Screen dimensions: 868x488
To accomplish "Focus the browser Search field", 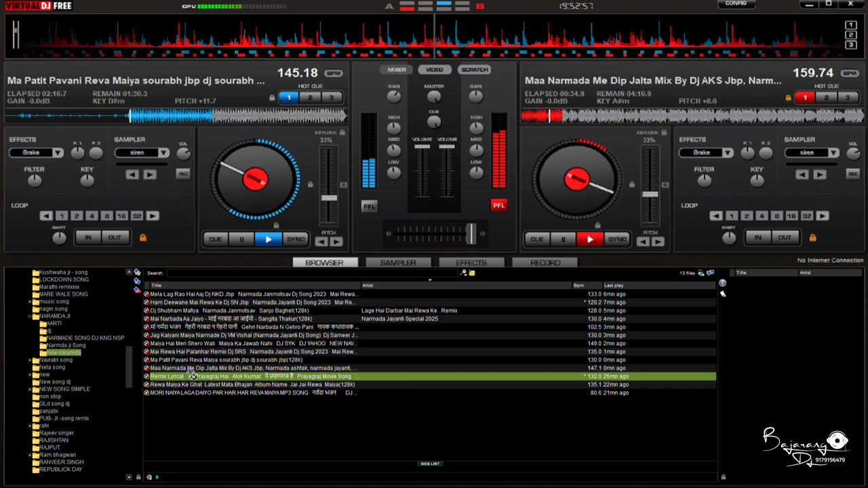I will (313, 273).
